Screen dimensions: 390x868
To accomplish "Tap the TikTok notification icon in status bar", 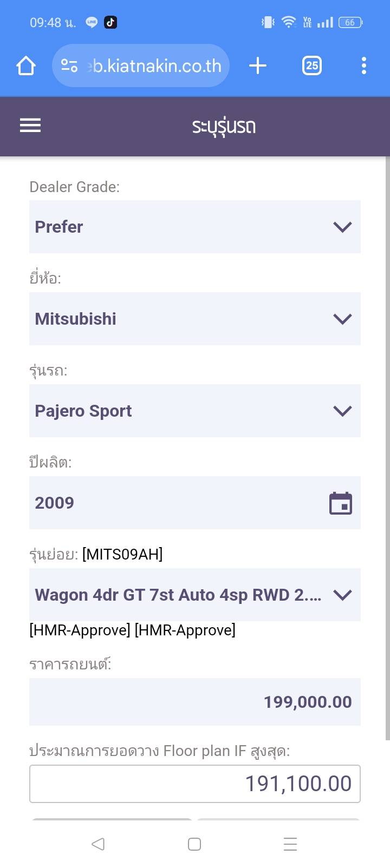I will click(110, 22).
